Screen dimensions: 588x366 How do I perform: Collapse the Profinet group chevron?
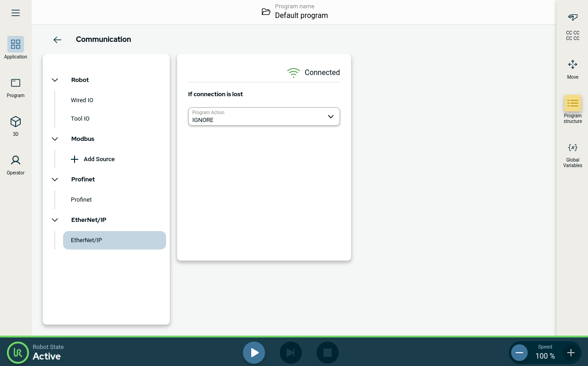pyautogui.click(x=55, y=180)
